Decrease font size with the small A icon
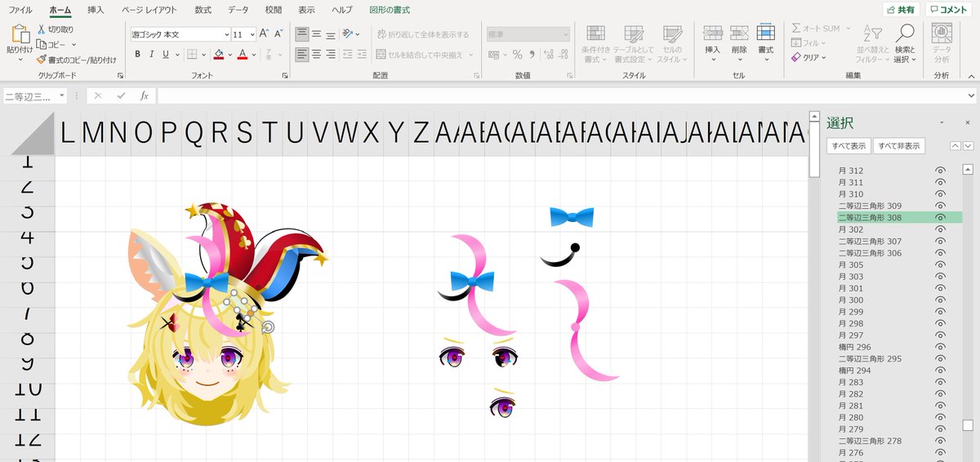The image size is (980, 462). point(277,34)
